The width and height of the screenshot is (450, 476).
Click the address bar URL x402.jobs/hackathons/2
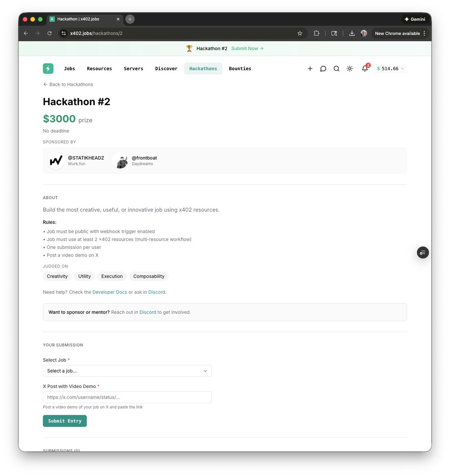[x=96, y=33]
